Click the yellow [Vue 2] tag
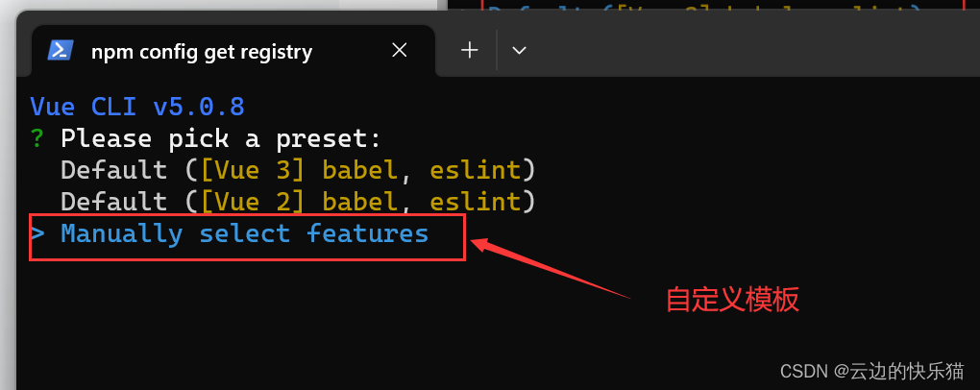This screenshot has width=980, height=390. (254, 202)
